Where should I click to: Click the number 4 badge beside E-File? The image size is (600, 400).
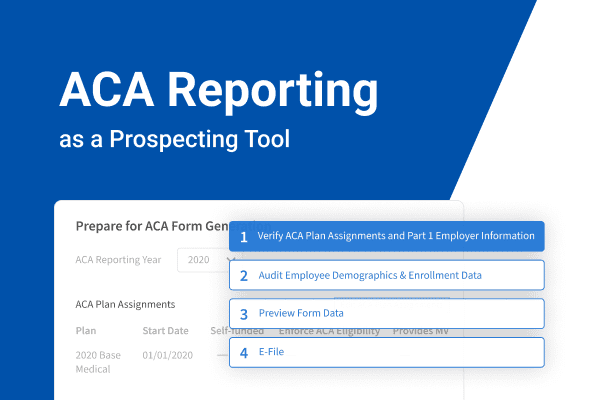click(x=244, y=352)
